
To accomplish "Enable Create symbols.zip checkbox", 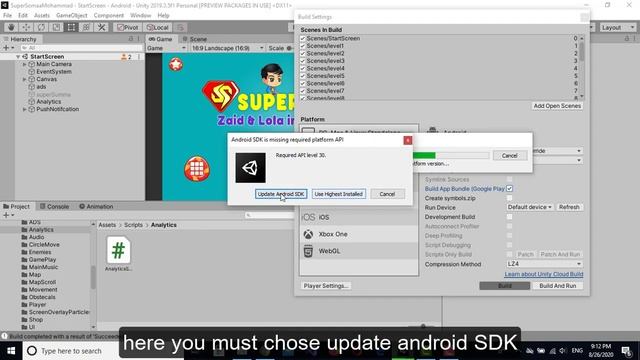I will tap(509, 198).
